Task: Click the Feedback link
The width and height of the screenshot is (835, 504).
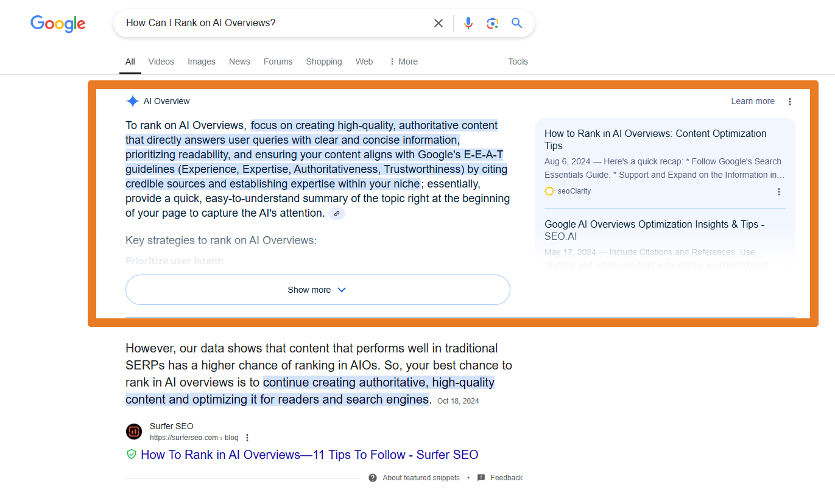Action: [506, 478]
